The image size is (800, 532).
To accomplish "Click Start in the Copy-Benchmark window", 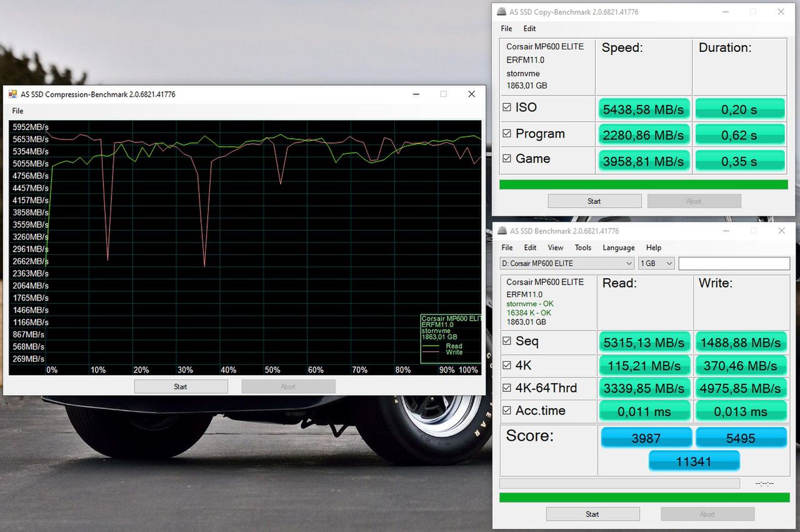I will point(594,201).
